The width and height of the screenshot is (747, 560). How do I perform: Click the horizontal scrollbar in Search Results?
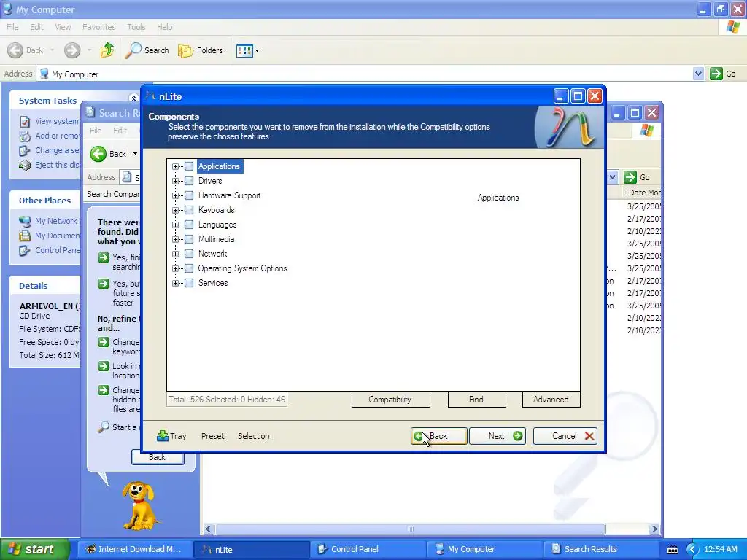[x=410, y=529]
